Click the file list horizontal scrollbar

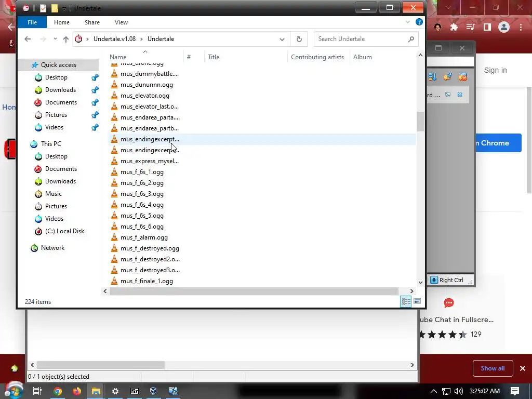coord(254,291)
